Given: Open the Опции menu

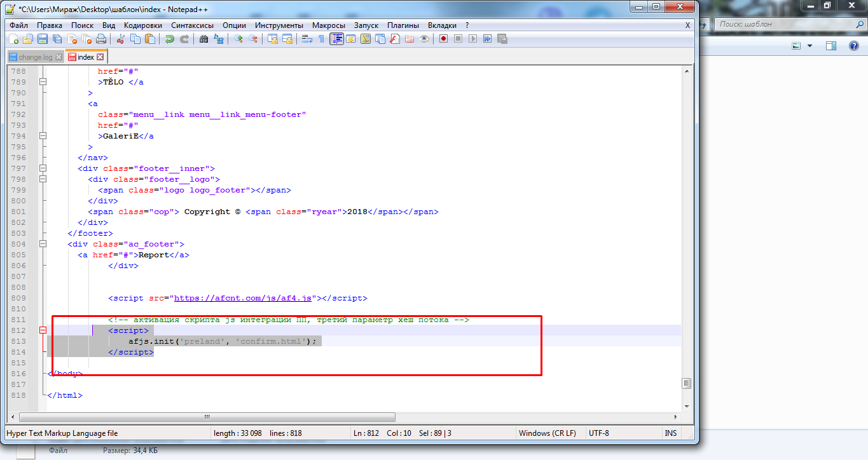Looking at the screenshot, I should tap(234, 25).
